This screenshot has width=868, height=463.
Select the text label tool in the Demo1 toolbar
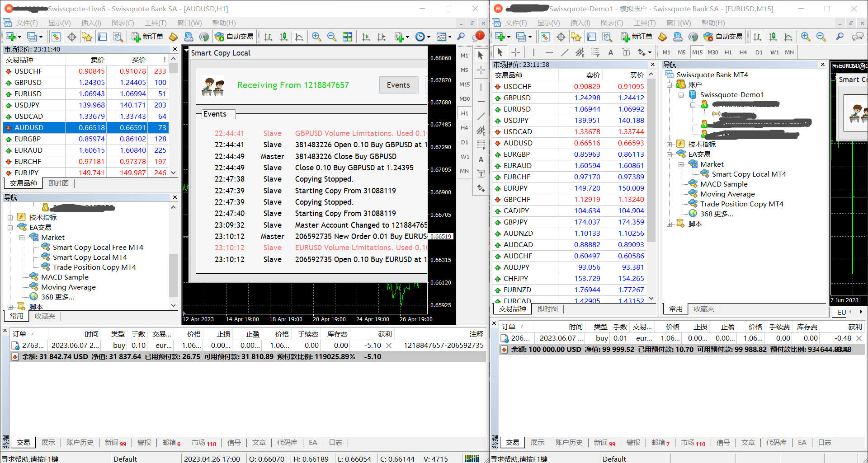point(626,52)
